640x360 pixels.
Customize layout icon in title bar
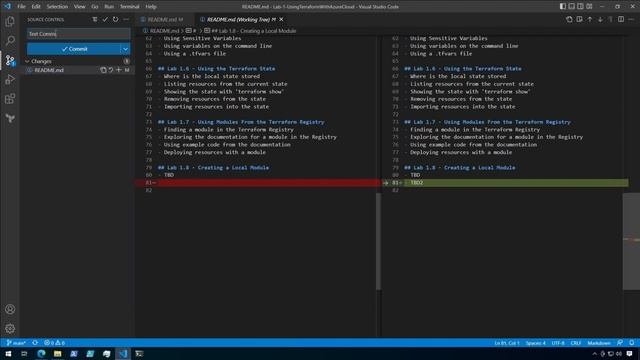(589, 7)
